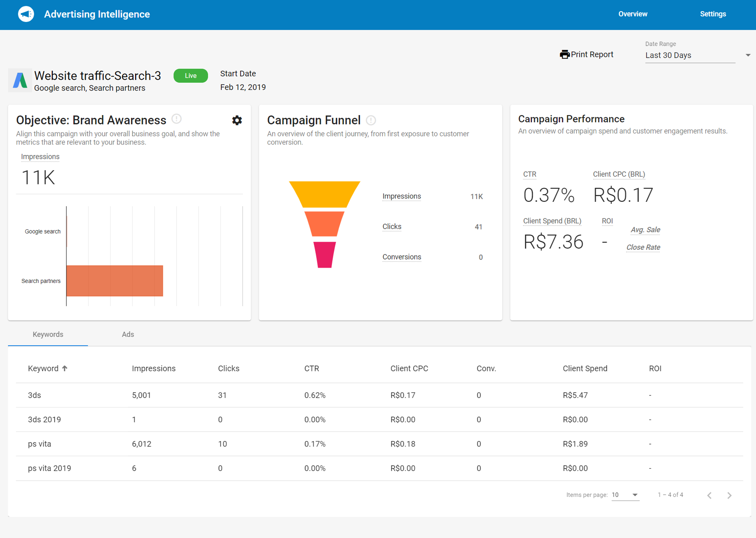The image size is (756, 538).
Task: Switch to the Keywords tab
Action: pos(48,335)
